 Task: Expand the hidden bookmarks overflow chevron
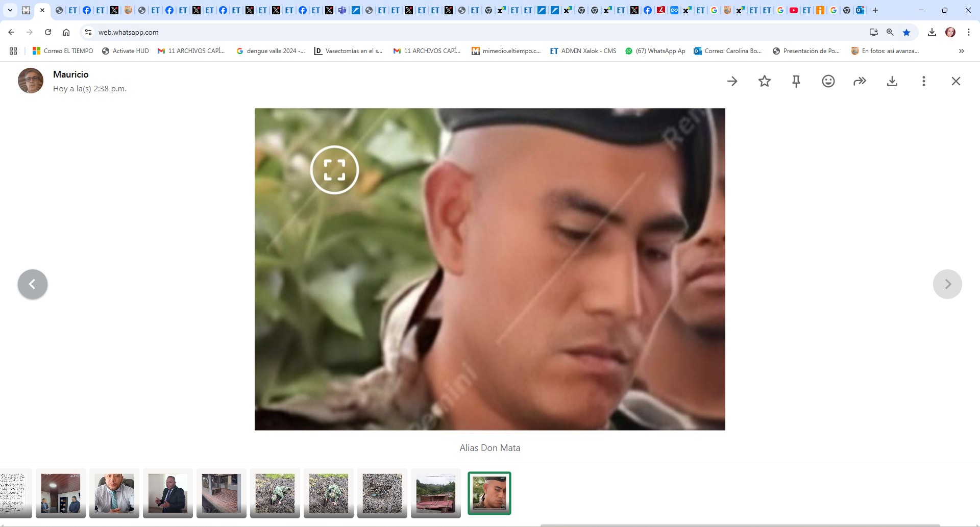coord(961,51)
